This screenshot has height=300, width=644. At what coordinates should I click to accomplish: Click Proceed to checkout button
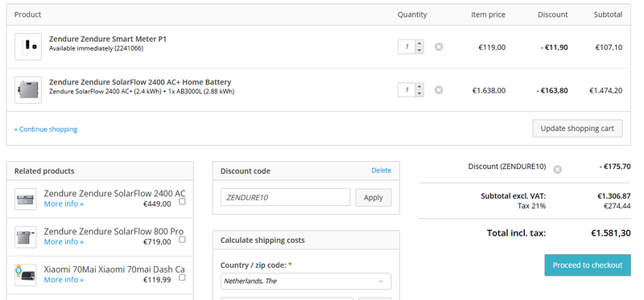click(x=588, y=265)
